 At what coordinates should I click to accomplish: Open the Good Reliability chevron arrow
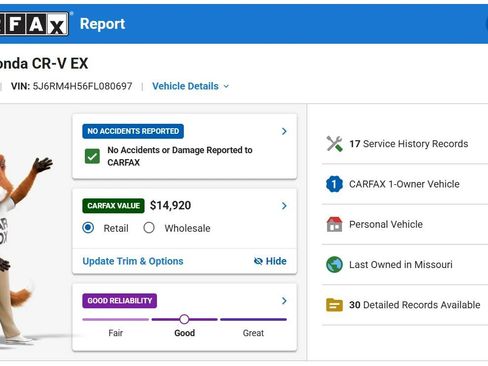(x=284, y=301)
